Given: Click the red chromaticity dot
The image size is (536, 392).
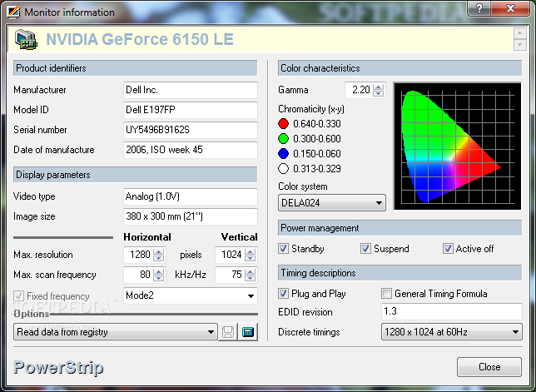Looking at the screenshot, I should (x=283, y=123).
